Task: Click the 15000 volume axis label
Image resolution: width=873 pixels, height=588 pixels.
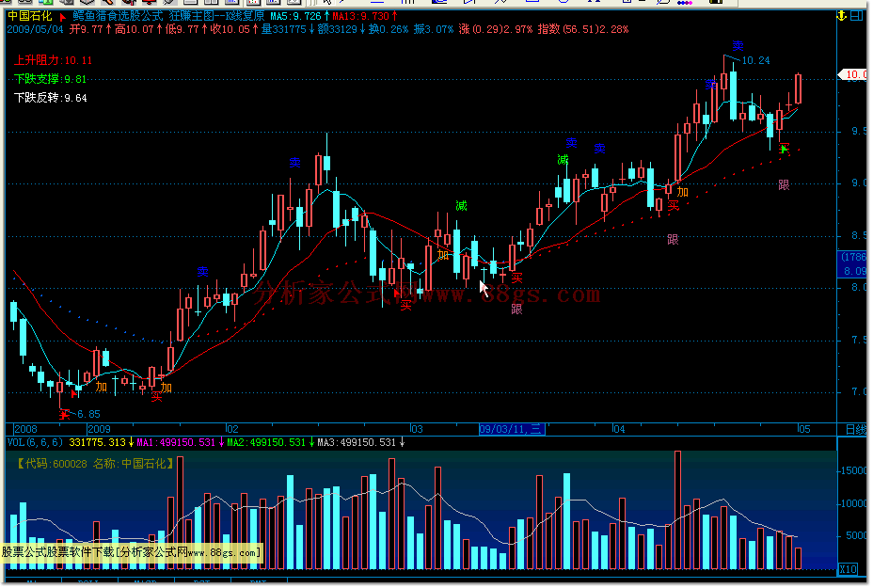Action: [853, 470]
